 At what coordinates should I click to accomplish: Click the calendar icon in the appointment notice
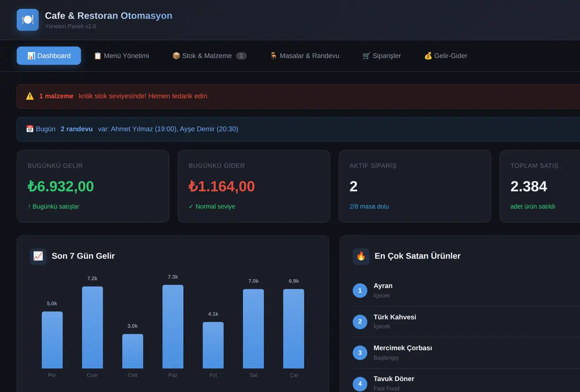(29, 129)
